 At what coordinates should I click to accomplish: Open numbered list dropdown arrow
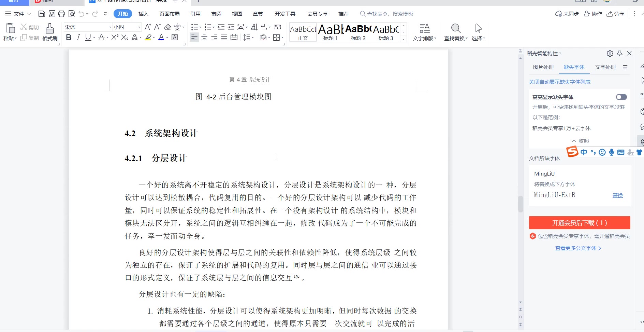point(214,27)
